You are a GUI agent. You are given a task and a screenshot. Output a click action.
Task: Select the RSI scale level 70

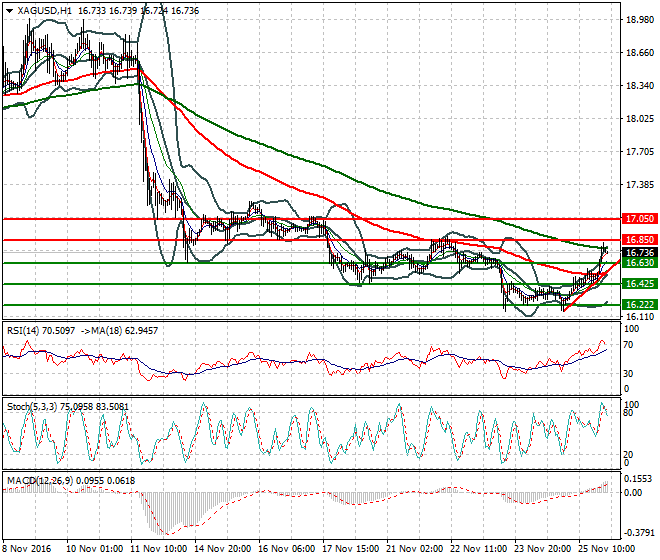click(628, 345)
